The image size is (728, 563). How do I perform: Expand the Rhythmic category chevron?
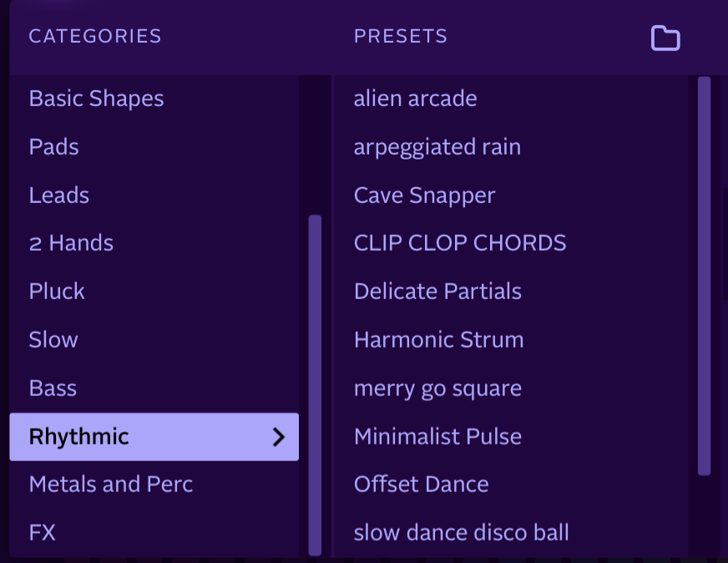pyautogui.click(x=279, y=437)
